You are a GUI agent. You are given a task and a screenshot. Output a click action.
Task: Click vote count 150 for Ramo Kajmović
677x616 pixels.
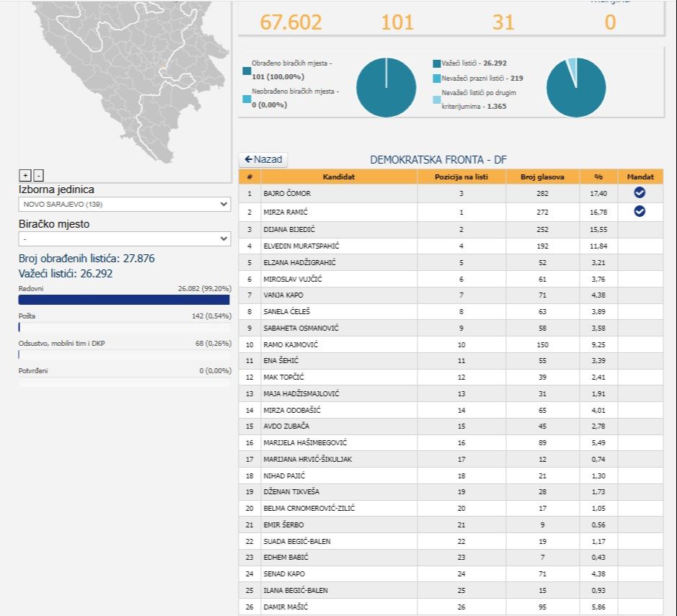(x=542, y=345)
